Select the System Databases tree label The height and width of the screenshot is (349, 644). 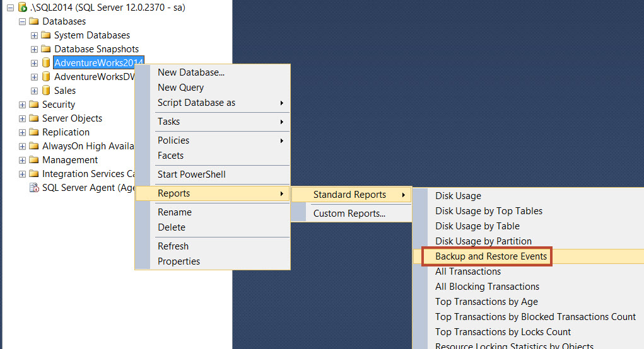92,35
